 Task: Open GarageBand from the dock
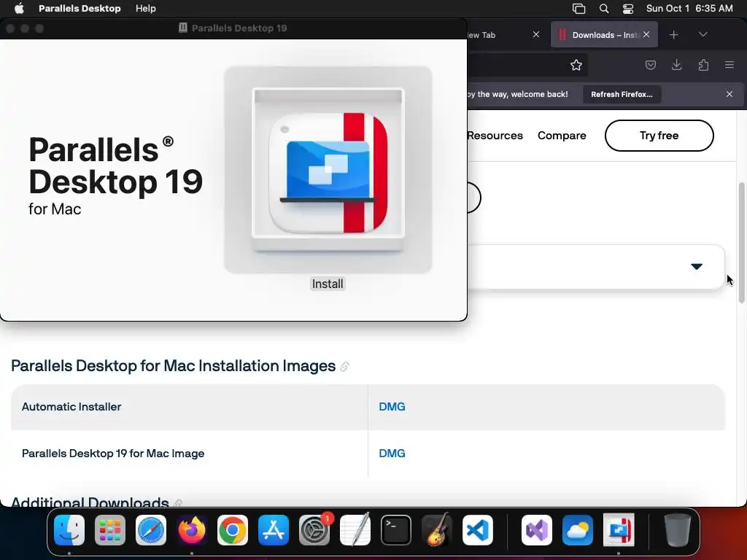coord(437,529)
